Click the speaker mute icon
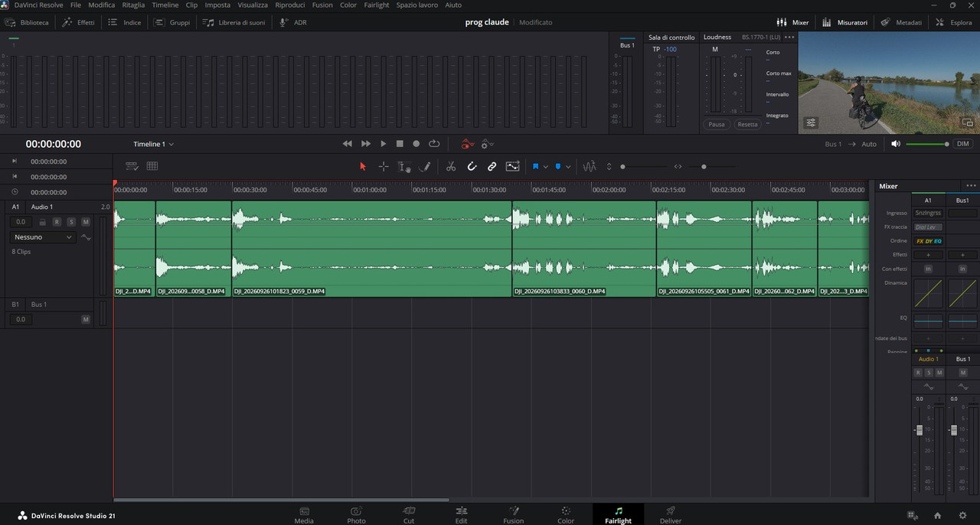Viewport: 980px width, 525px height. [896, 144]
